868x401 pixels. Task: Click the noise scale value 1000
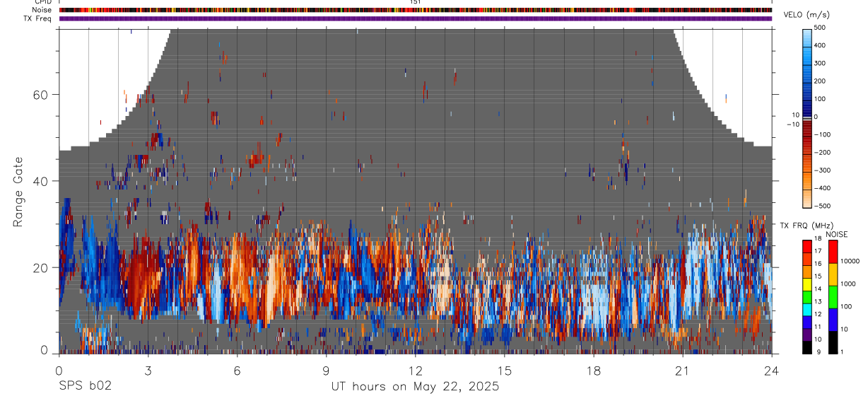[x=847, y=284]
